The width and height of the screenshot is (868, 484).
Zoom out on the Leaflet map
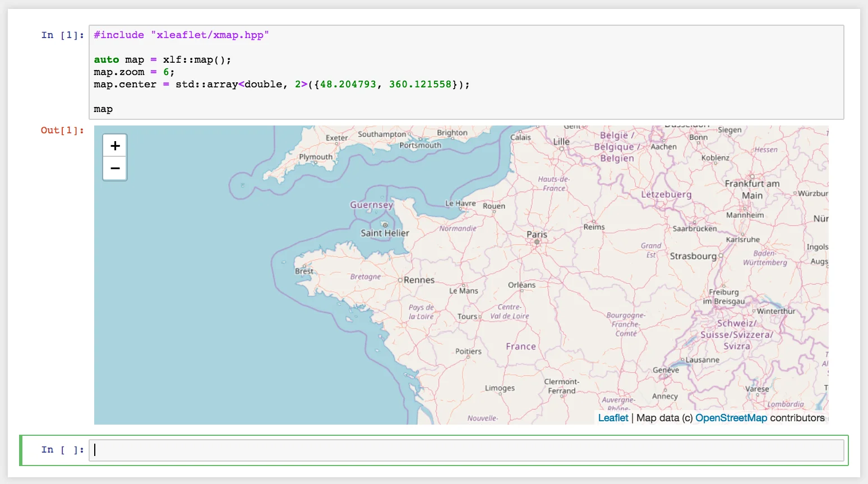point(115,169)
